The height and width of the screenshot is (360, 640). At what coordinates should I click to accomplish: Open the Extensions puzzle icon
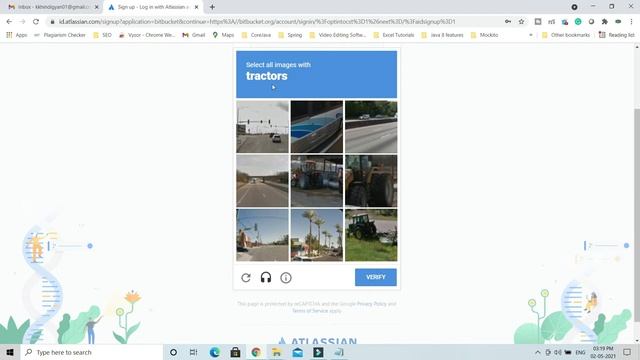(x=604, y=22)
